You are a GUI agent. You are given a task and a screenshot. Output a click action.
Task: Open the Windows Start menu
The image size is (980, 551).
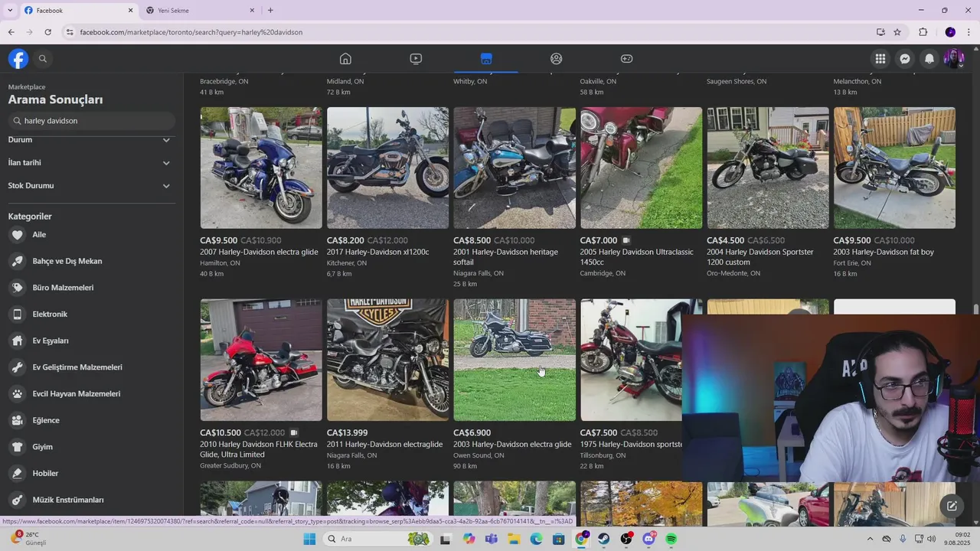[x=309, y=539]
